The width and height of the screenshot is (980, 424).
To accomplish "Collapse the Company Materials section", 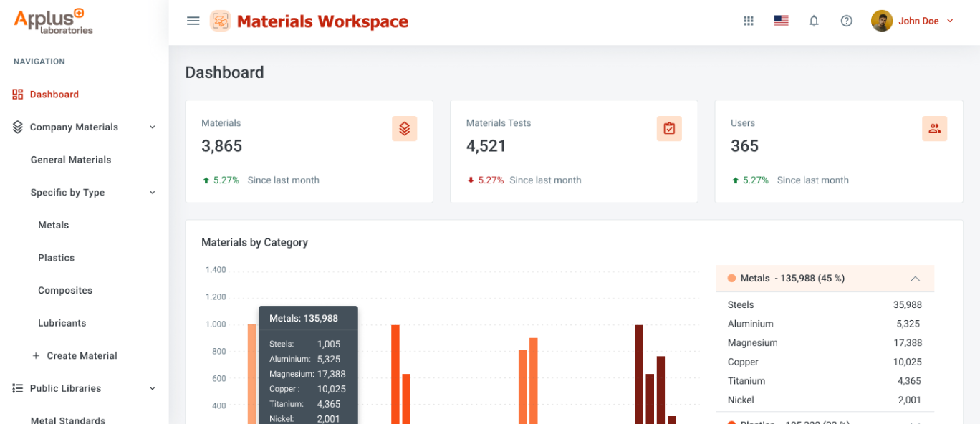I will 152,127.
